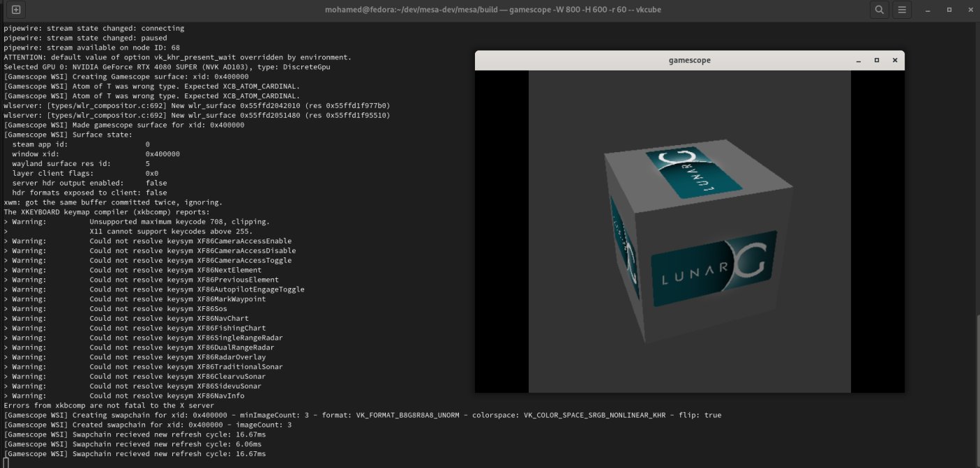Viewport: 980px width, 468px height.
Task: Open the terminal hamburger menu
Action: [901, 10]
